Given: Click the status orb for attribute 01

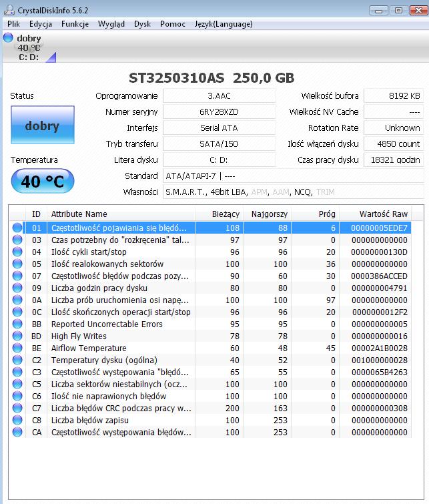Looking at the screenshot, I should [17, 228].
